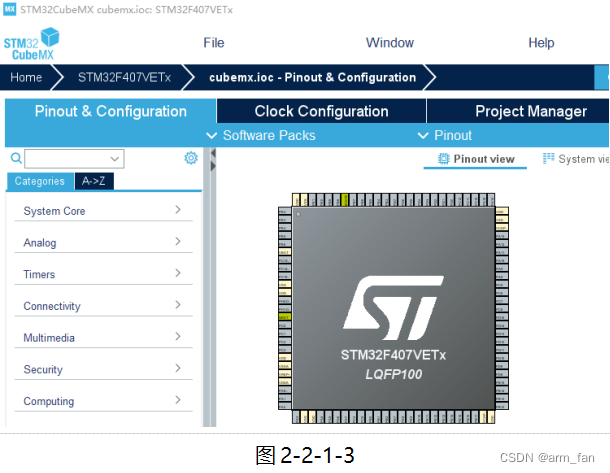
Task: Expand the Software Packs dropdown
Action: point(261,135)
